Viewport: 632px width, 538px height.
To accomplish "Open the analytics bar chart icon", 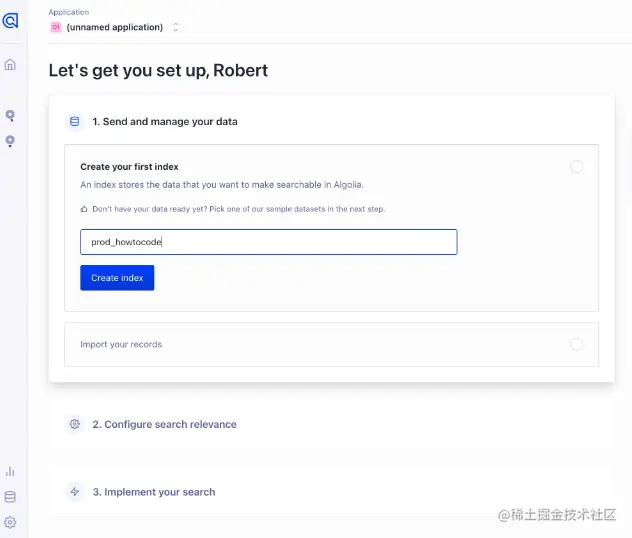I will 10,472.
